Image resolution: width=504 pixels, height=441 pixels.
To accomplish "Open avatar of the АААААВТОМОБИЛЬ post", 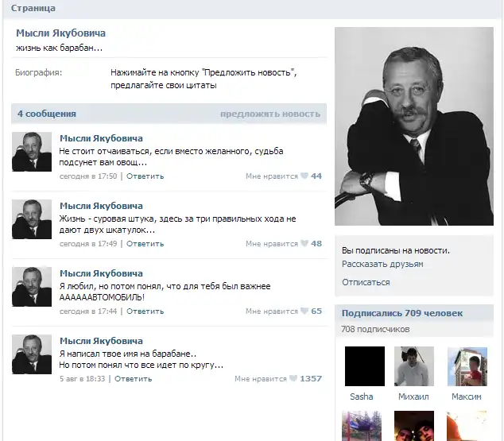I will pyautogui.click(x=32, y=287).
